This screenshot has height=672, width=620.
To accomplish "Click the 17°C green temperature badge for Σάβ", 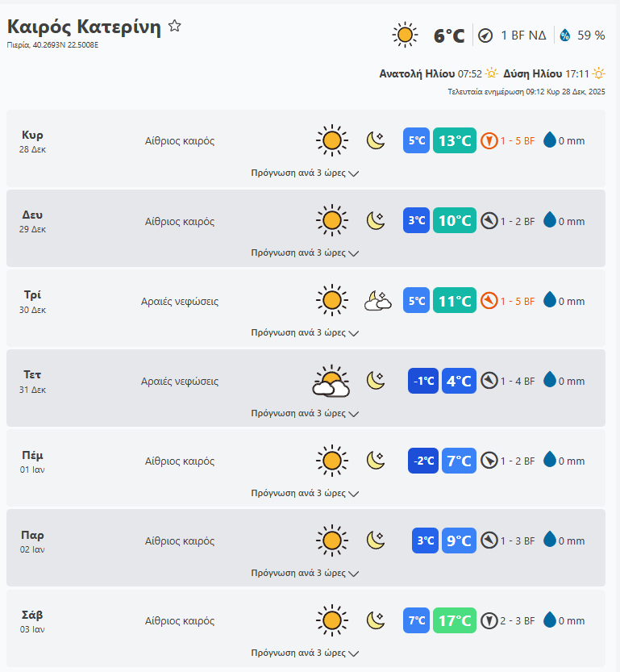I will point(454,620).
